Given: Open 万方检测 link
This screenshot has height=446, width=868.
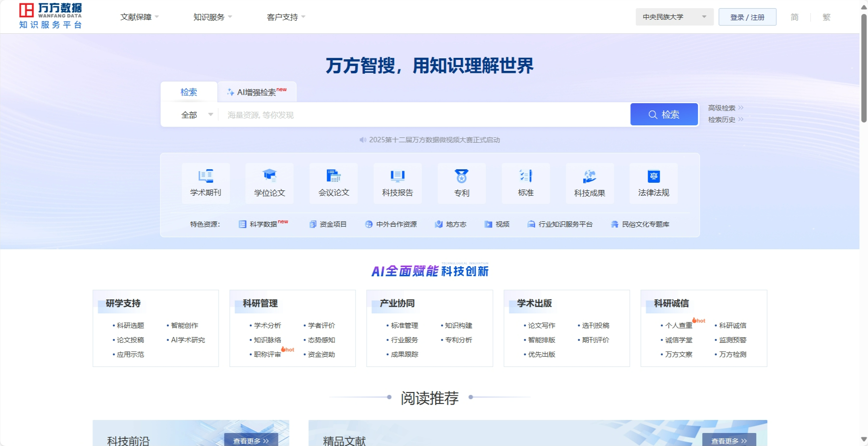Looking at the screenshot, I should click(x=733, y=354).
